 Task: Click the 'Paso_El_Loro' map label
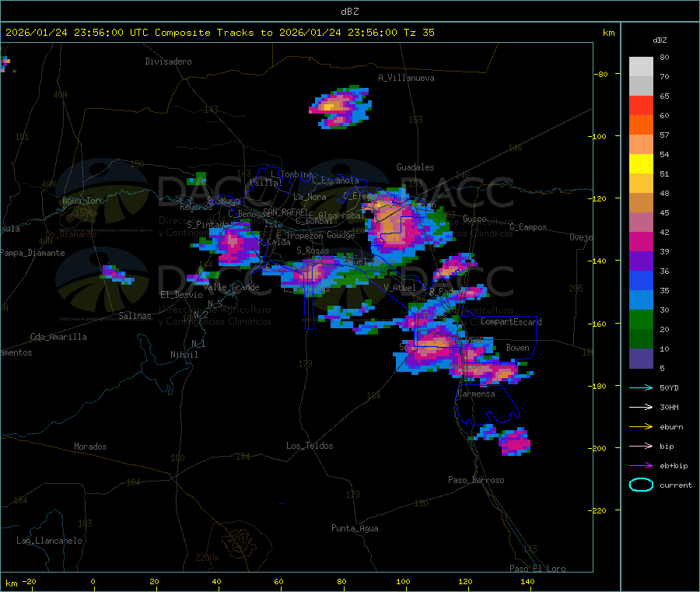[537, 569]
